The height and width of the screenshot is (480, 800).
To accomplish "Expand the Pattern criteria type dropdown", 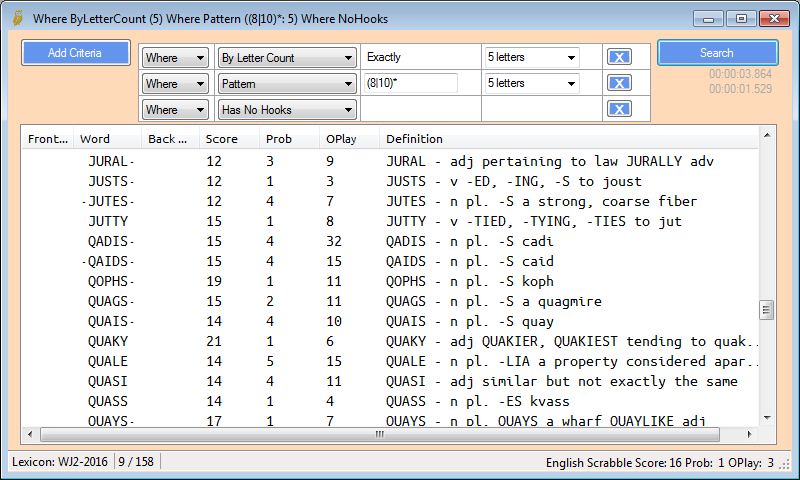I will (287, 84).
